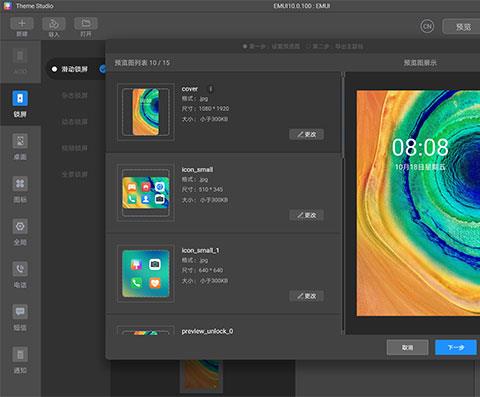Click the New (plus) toolbar icon
Image resolution: width=480 pixels, height=397 pixels.
pyautogui.click(x=22, y=24)
